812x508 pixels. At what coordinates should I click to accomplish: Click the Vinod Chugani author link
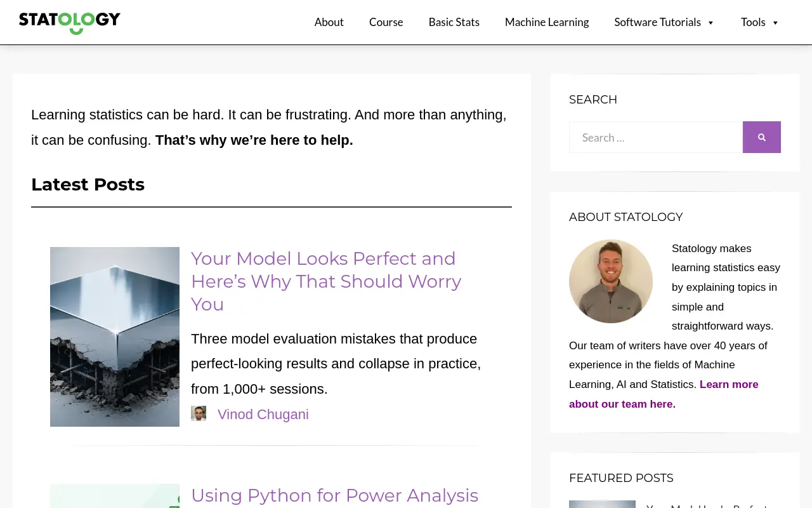pos(263,415)
